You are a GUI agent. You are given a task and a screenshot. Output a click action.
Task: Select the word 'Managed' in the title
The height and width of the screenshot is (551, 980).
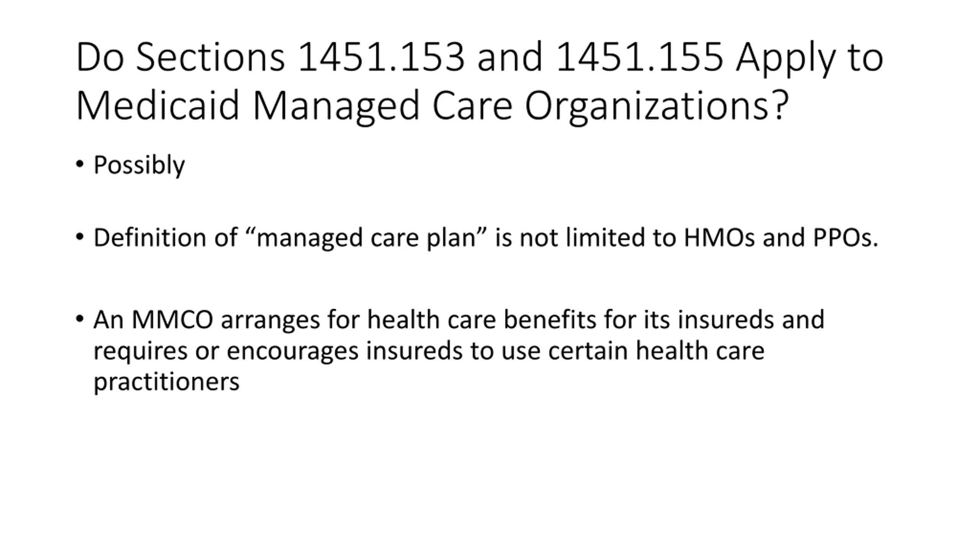[x=336, y=105]
